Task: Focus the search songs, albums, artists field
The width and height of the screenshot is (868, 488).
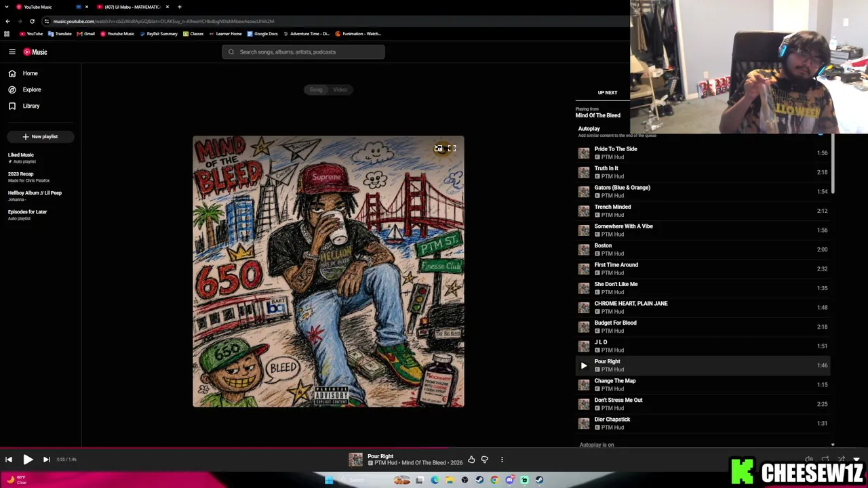Action: [x=303, y=52]
